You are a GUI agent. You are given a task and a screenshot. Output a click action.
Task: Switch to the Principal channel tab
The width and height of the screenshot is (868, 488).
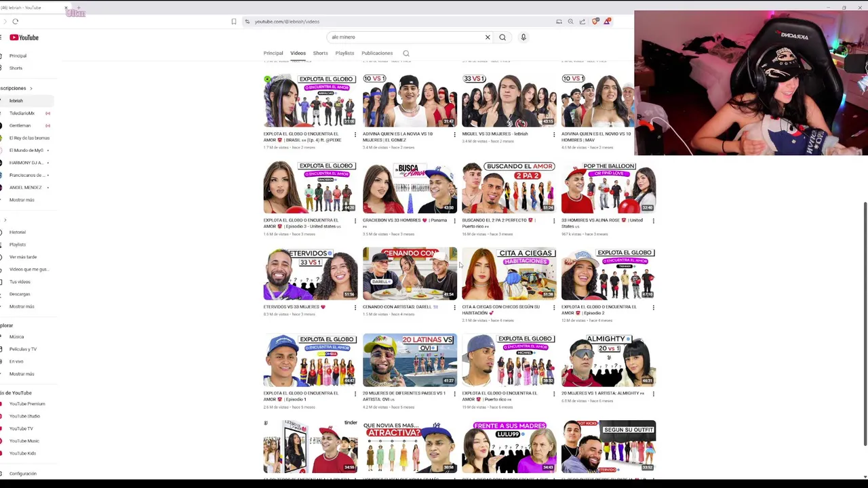point(273,53)
